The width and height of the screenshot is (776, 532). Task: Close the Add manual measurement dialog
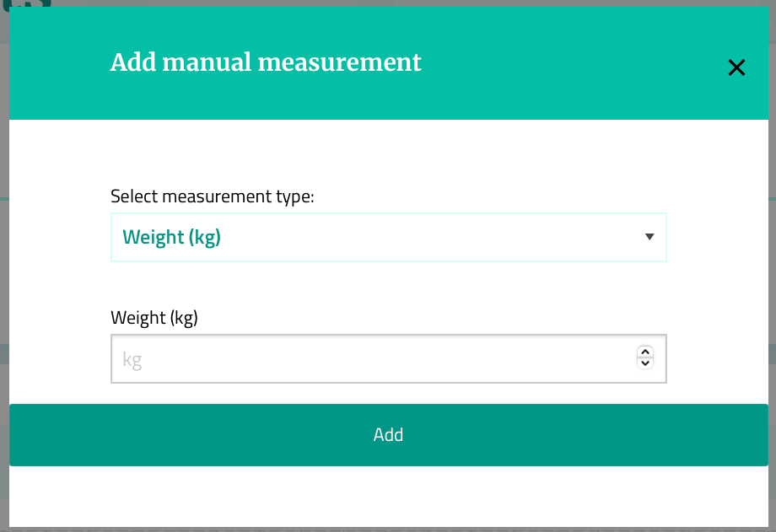[736, 68]
